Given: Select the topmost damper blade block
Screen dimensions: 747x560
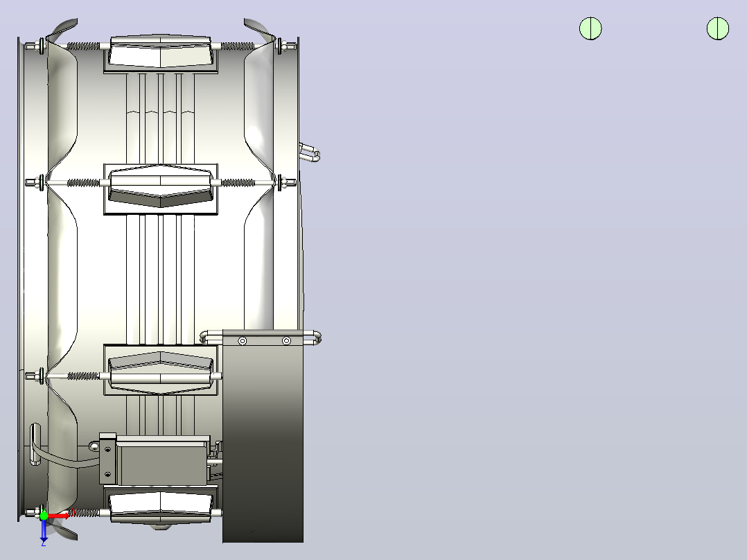Looking at the screenshot, I should tap(161, 53).
